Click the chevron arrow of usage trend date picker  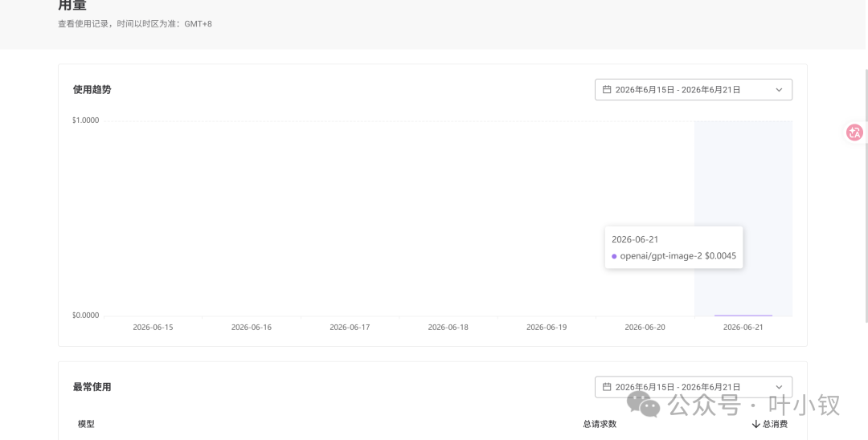[779, 90]
